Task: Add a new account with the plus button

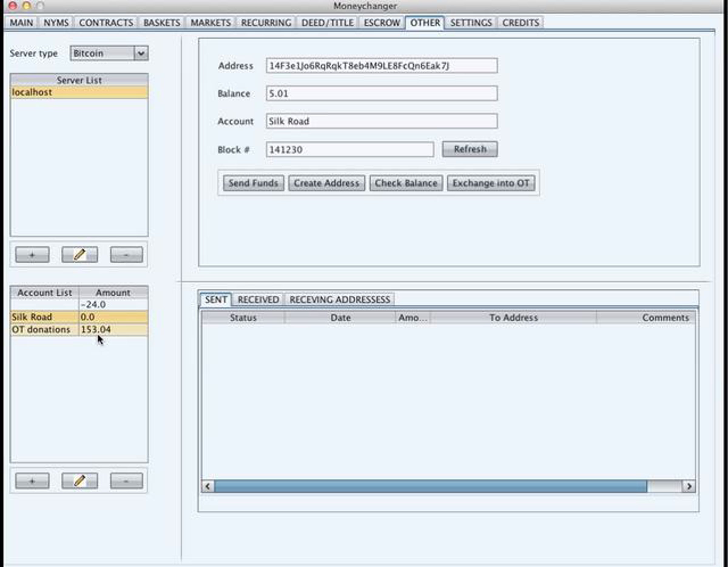Action: pos(32,481)
